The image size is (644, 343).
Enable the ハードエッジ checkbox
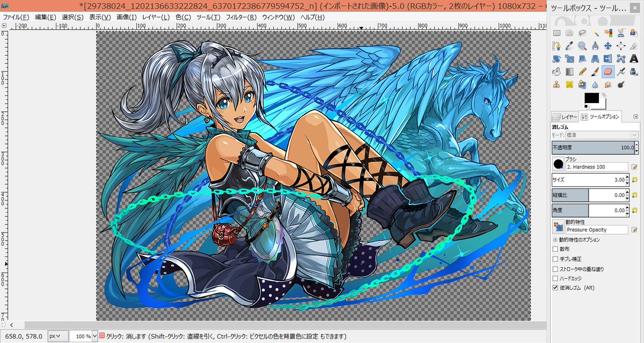[x=555, y=278]
